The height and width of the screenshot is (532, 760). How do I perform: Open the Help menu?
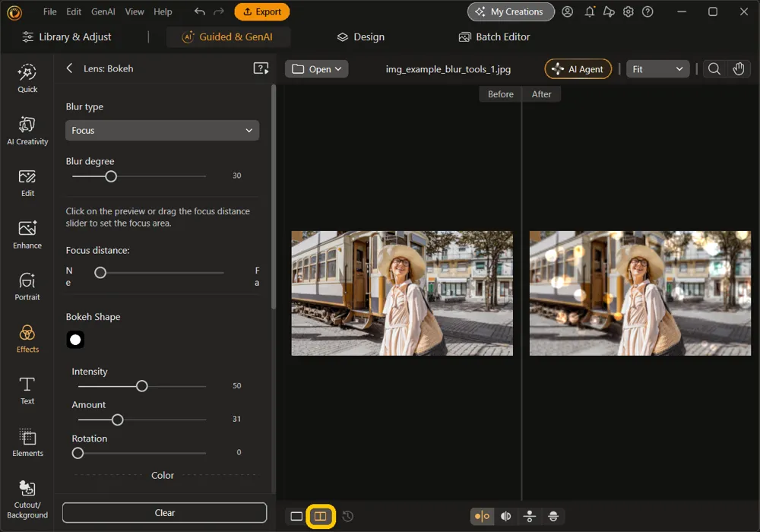pyautogui.click(x=163, y=11)
